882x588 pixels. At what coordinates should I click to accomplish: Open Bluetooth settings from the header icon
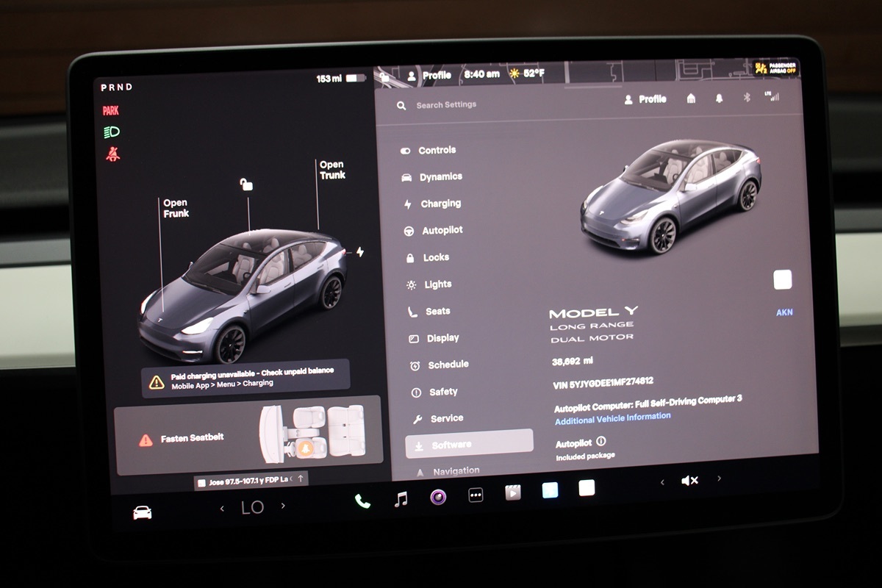[x=746, y=97]
